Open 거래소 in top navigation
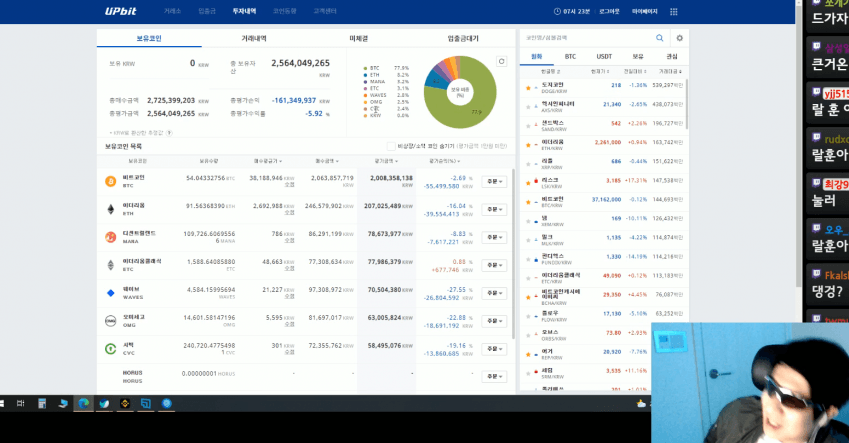The width and height of the screenshot is (849, 443). click(172, 11)
